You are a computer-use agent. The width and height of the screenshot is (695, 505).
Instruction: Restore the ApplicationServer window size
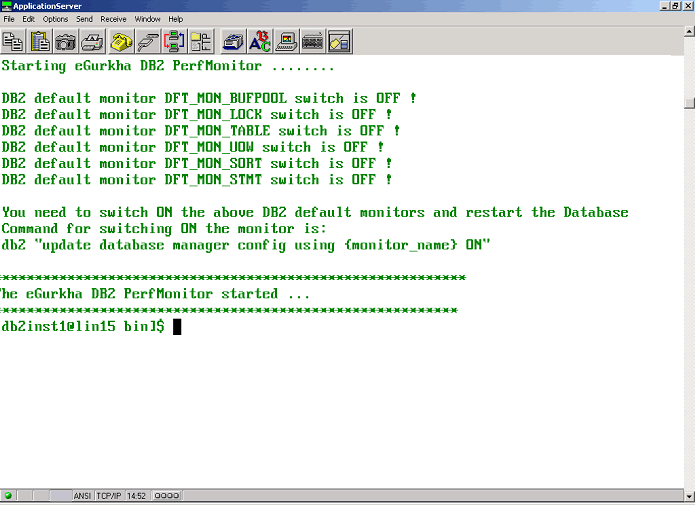pyautogui.click(x=675, y=6)
